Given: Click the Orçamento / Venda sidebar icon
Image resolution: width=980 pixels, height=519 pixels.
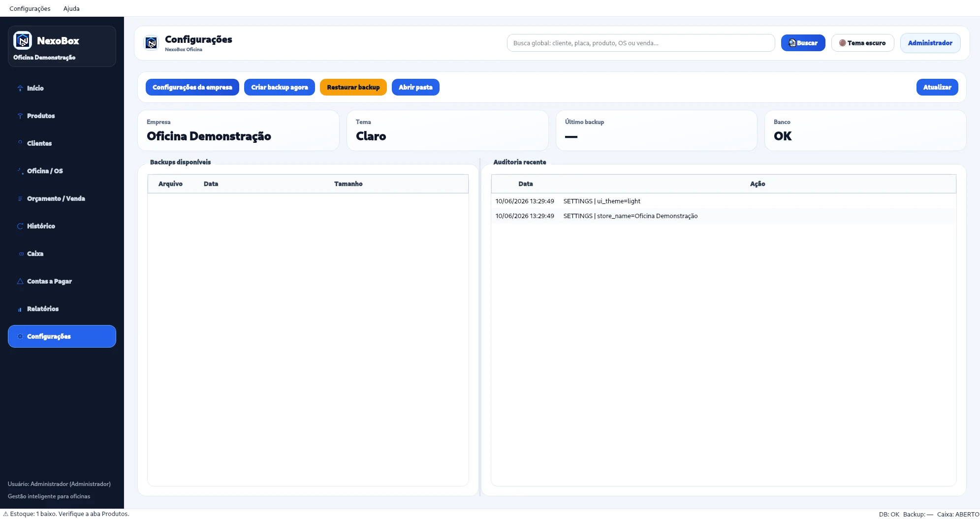Looking at the screenshot, I should [20, 198].
